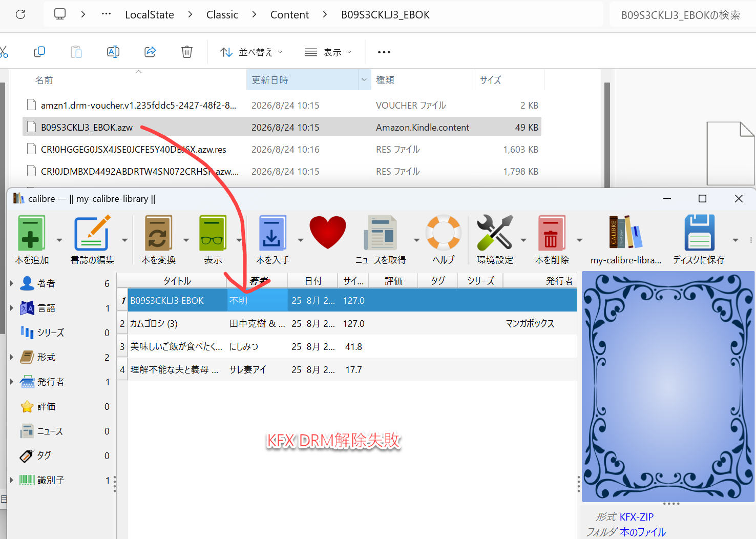
Task: Click the Copy icon in Explorer toolbar
Action: [x=39, y=52]
